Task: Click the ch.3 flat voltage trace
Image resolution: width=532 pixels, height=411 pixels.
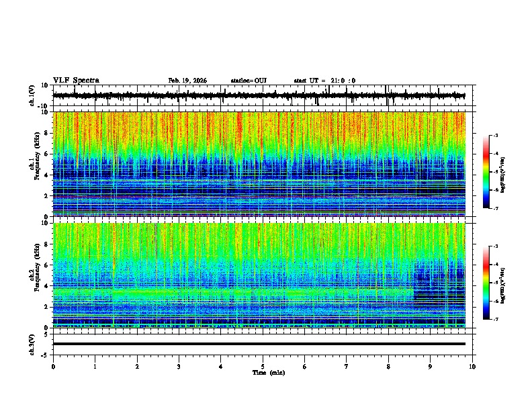Action: pos(259,344)
